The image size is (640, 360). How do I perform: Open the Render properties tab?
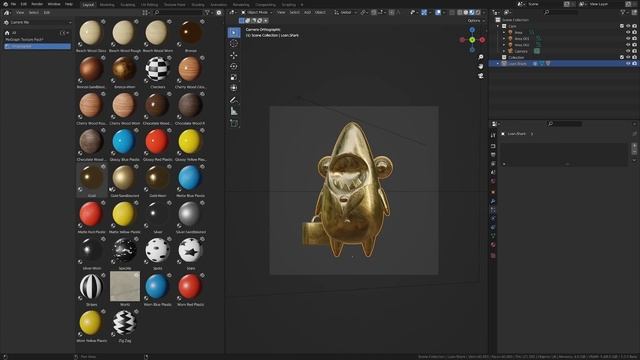click(x=493, y=146)
